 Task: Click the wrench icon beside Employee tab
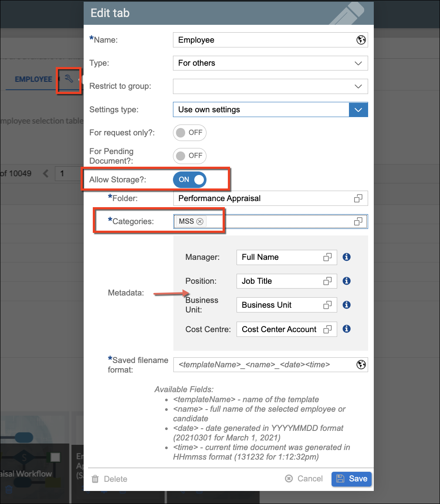pyautogui.click(x=68, y=79)
